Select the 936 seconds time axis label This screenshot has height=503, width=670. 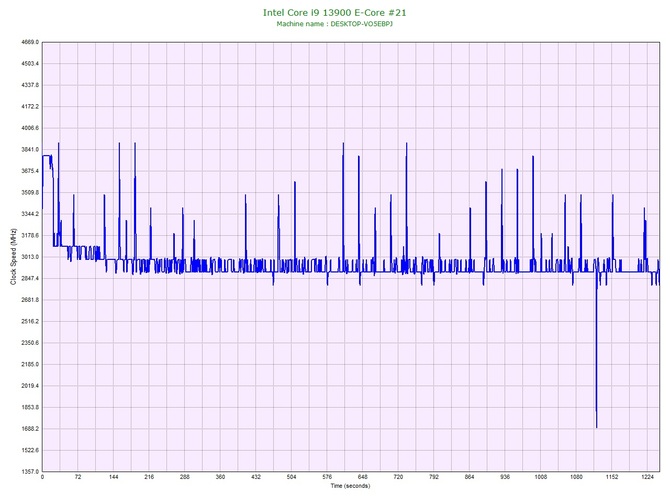[x=505, y=477]
